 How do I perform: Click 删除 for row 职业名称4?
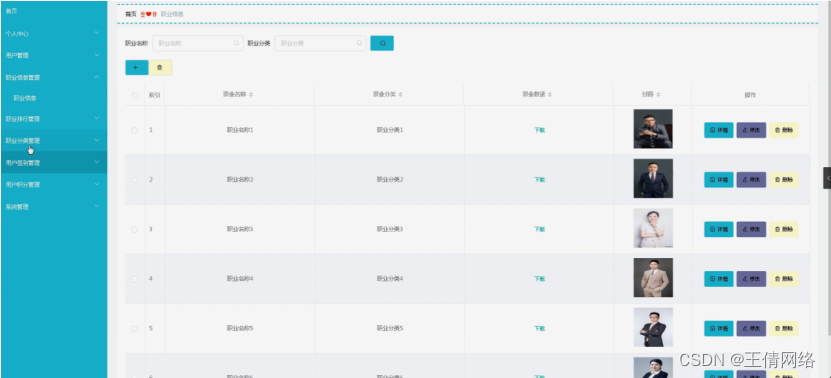click(x=784, y=279)
